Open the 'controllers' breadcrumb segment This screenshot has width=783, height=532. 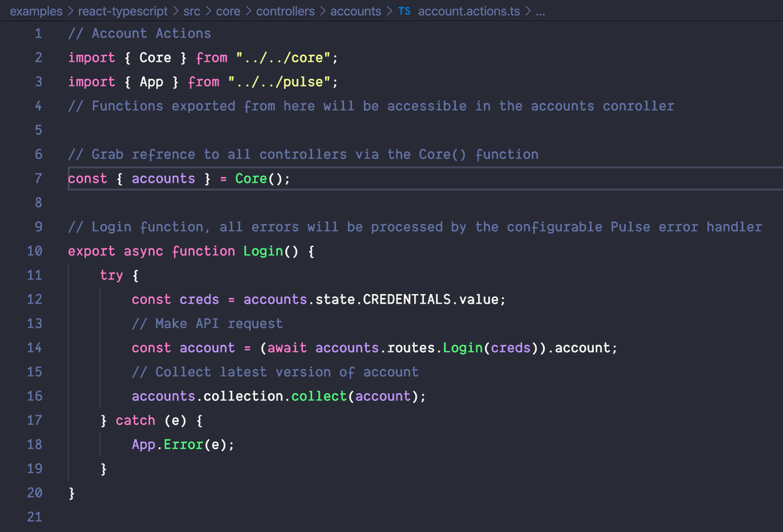tap(286, 11)
